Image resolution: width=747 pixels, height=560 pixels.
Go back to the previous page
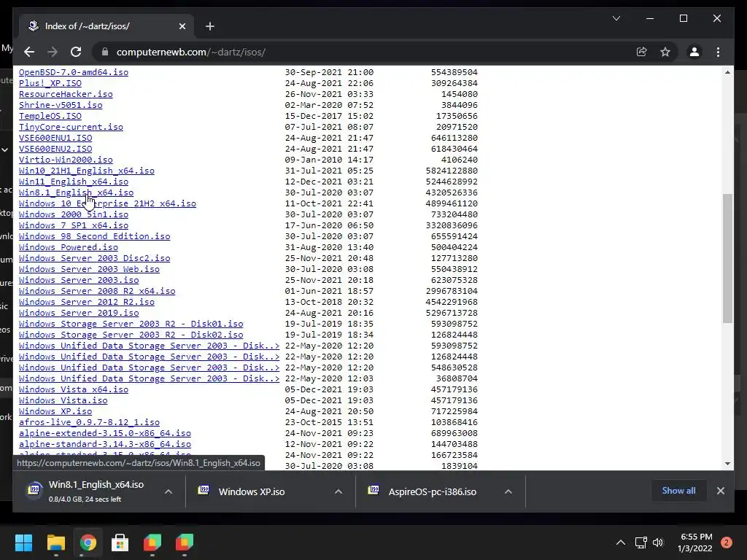click(x=29, y=52)
